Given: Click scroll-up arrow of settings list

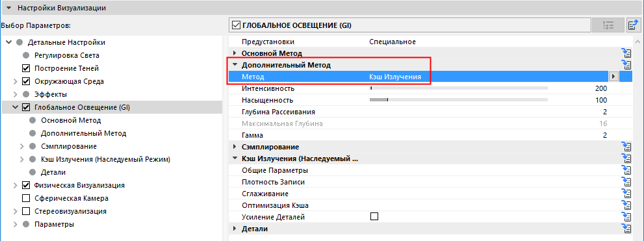Looking at the screenshot, I should pos(638,42).
